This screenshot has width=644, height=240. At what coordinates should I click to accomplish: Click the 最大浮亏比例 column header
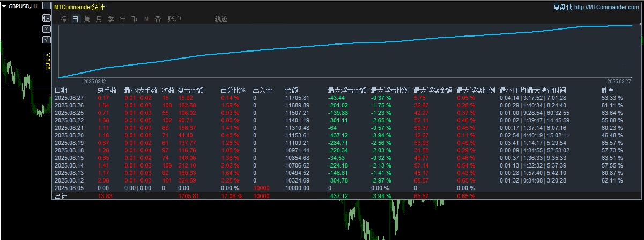pos(390,90)
